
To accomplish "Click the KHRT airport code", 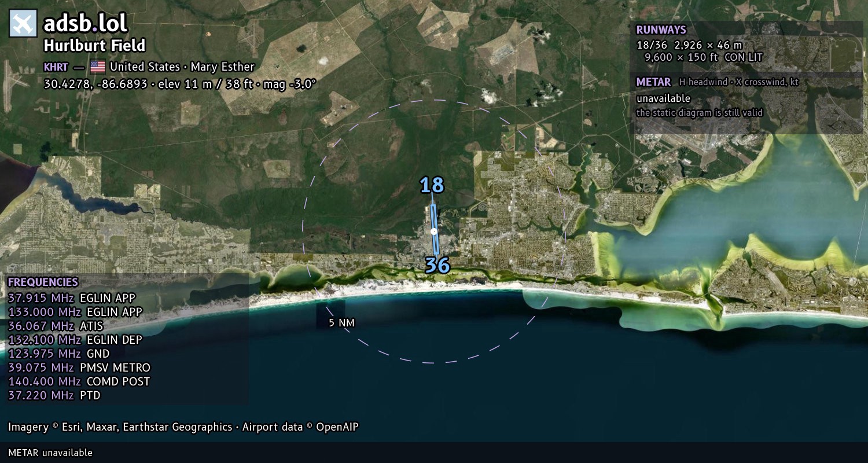I will point(56,67).
